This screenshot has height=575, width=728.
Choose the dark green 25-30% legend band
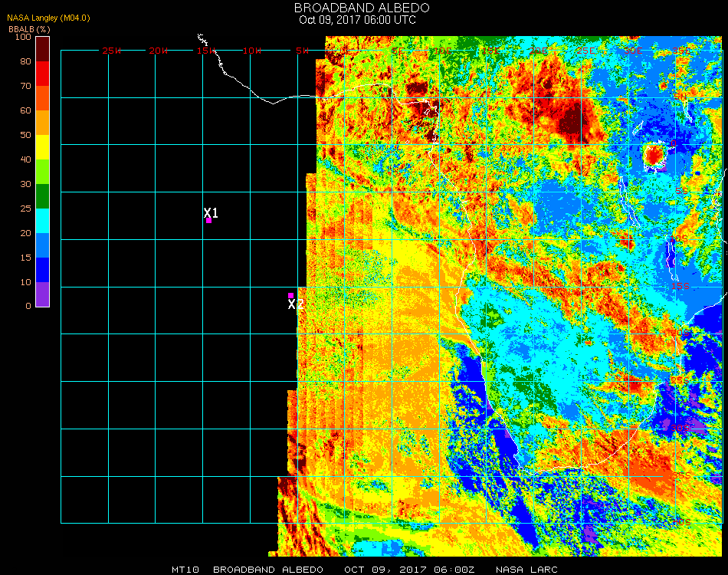(x=43, y=196)
